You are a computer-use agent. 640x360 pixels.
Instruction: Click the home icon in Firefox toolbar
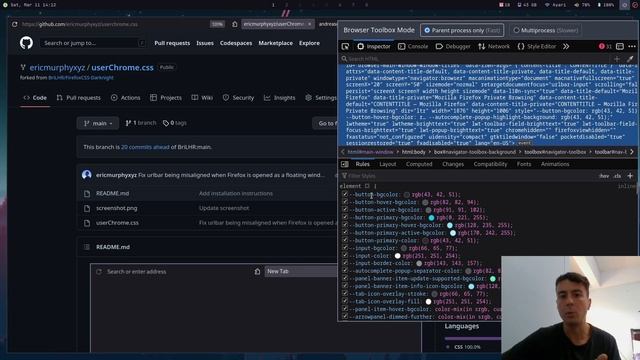[x=235, y=24]
